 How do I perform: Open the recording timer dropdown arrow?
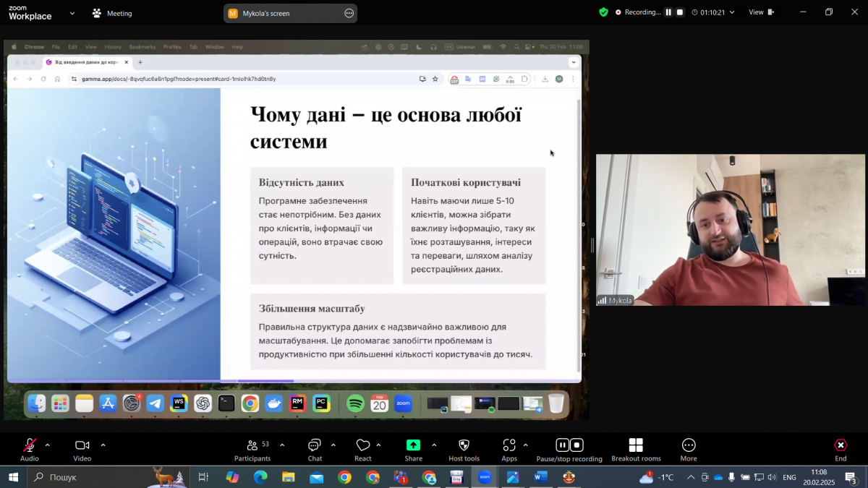tap(733, 12)
